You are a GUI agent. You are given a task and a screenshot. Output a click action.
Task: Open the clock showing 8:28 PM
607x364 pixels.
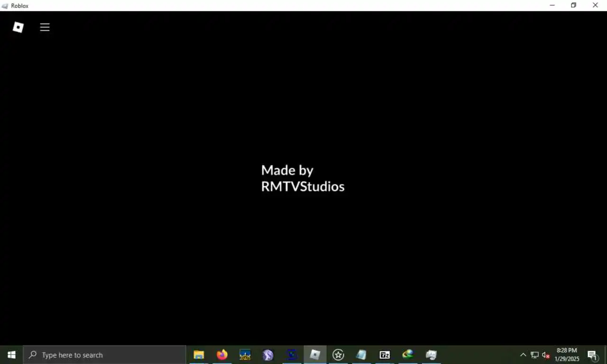click(567, 355)
